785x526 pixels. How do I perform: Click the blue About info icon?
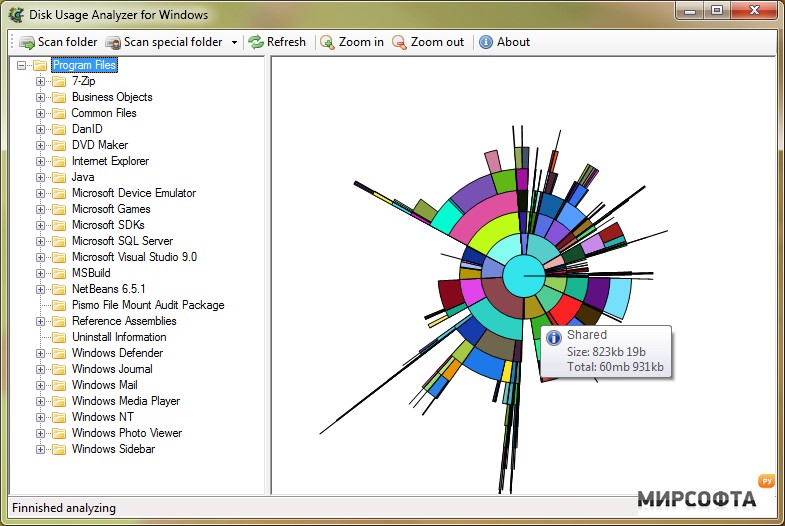pos(486,42)
